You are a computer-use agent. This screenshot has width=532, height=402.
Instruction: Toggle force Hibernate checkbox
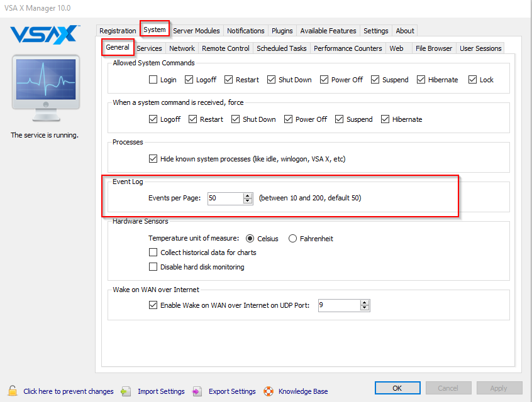385,119
